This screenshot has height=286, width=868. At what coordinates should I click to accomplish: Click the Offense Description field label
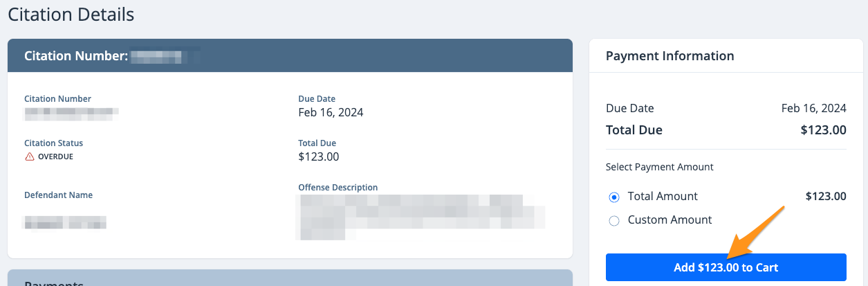coord(338,188)
